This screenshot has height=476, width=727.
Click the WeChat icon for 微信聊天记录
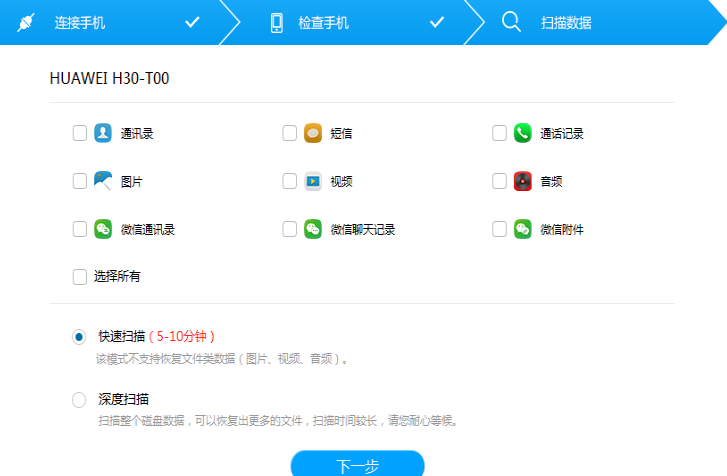313,229
